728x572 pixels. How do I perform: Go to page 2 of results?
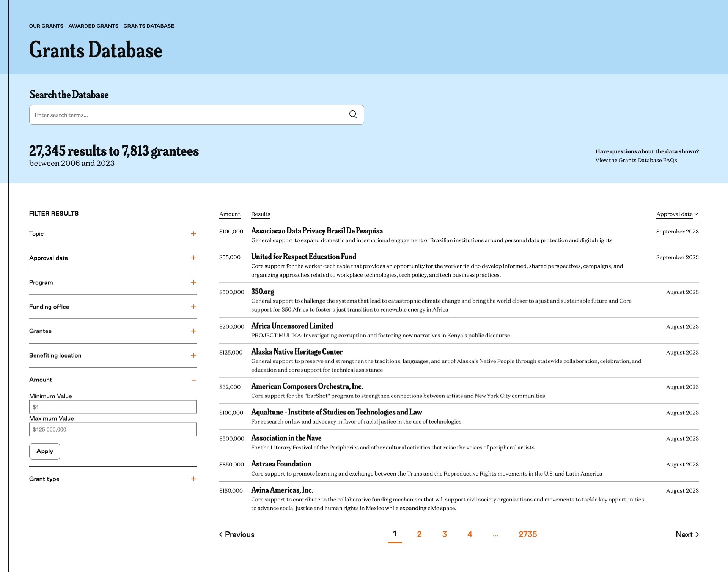pos(419,534)
